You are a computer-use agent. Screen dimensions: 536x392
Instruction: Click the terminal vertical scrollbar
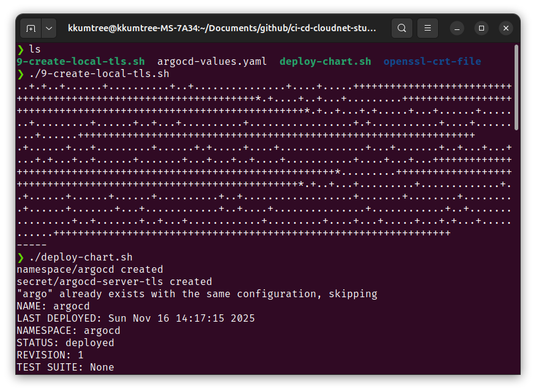tap(516, 87)
